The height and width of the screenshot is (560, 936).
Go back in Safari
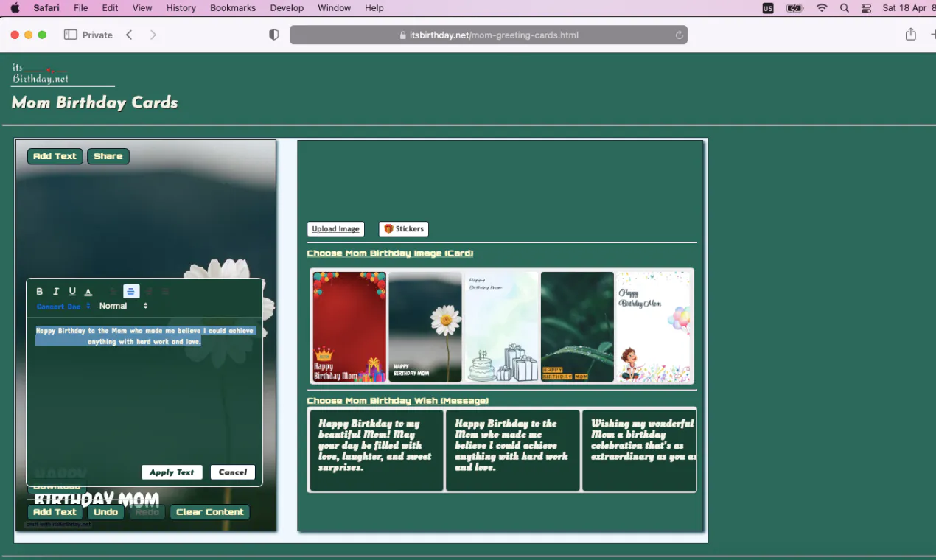tap(129, 35)
